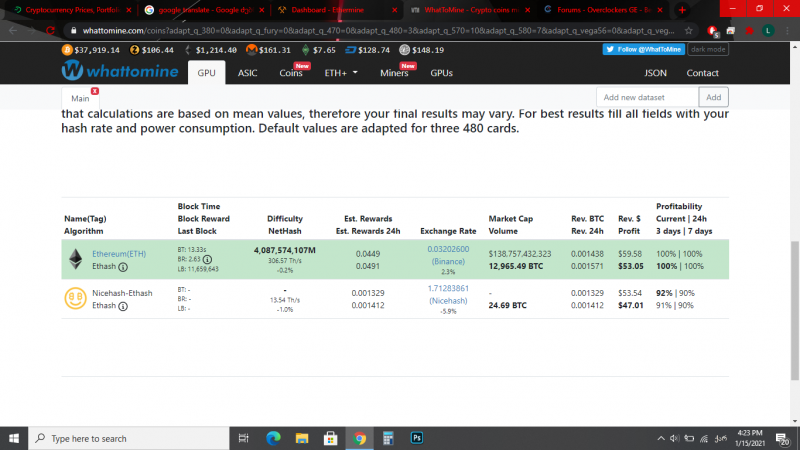This screenshot has height=450, width=800.
Task: Click the info icon next to Nicehash's Ethash
Action: pyautogui.click(x=124, y=306)
